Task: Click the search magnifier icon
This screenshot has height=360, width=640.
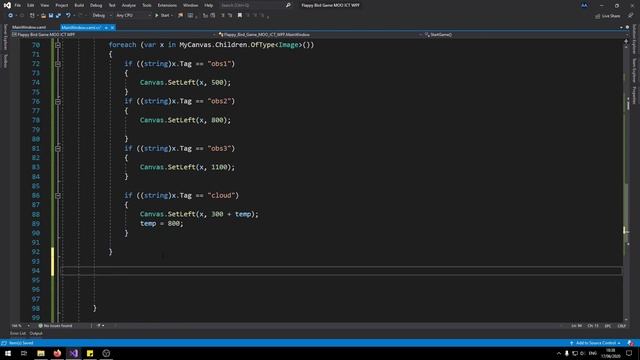Action: tap(288, 5)
